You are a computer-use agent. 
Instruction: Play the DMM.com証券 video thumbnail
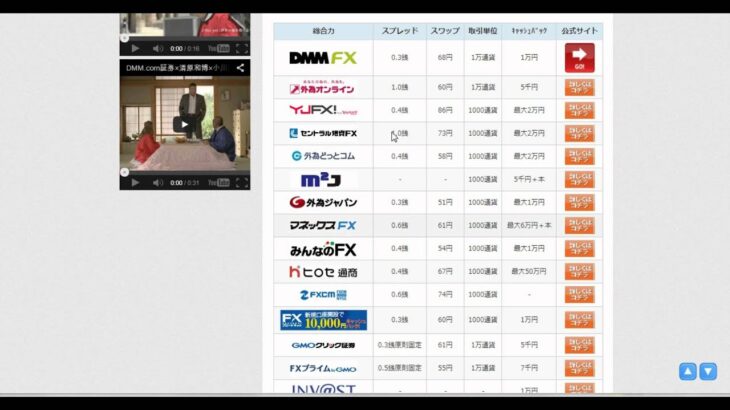[182, 125]
